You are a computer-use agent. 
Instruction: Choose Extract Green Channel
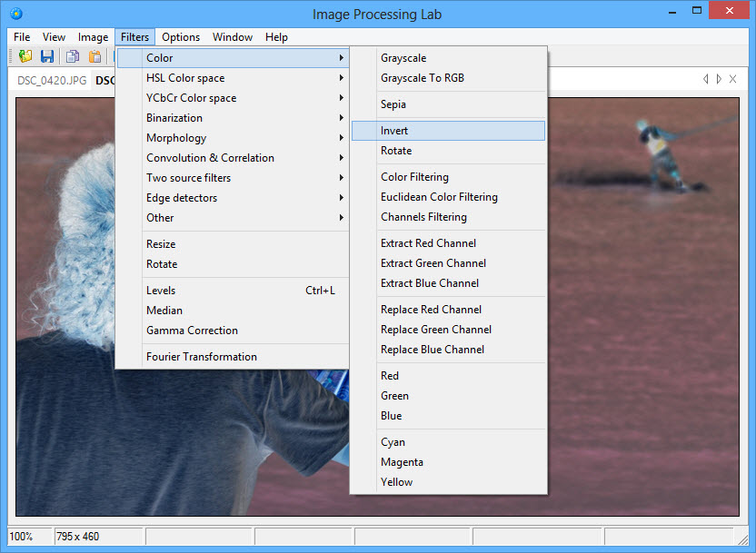(x=448, y=263)
